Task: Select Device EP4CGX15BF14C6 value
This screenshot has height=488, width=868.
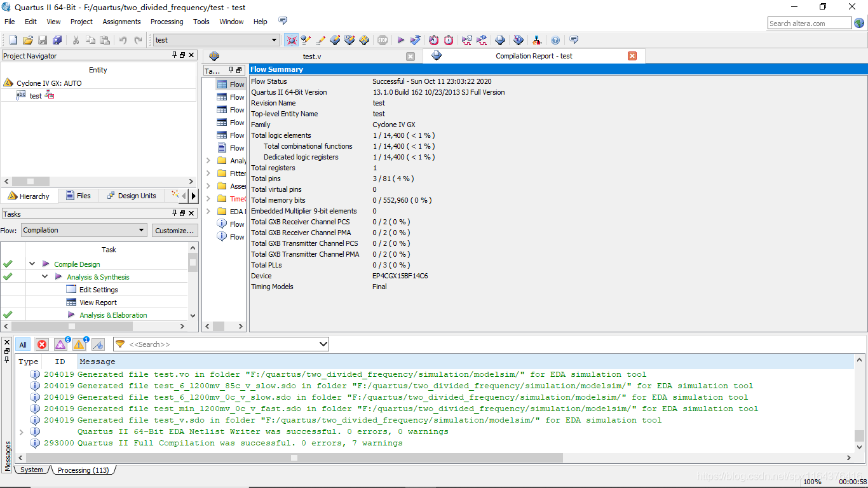Action: [400, 276]
